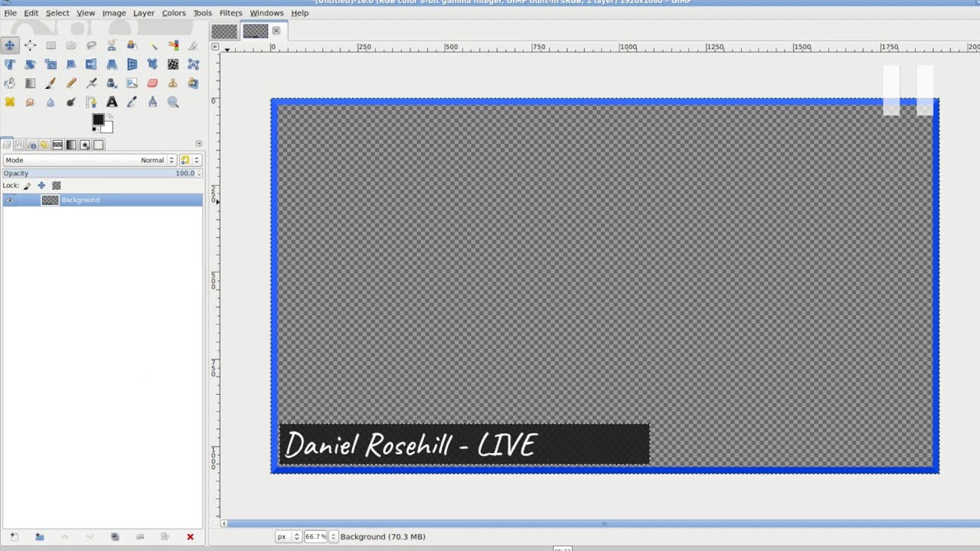Select the Alignment tool
This screenshot has width=980, height=551.
coord(30,45)
